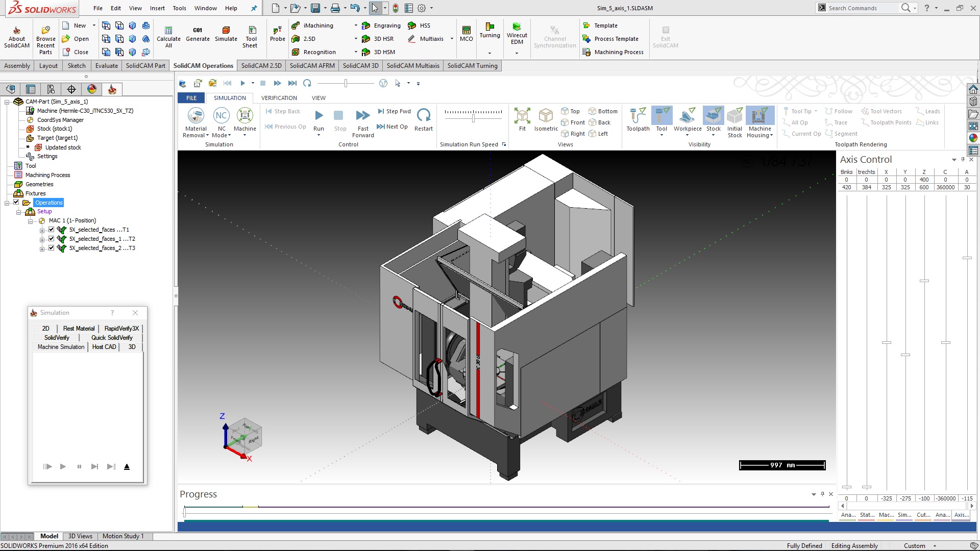Viewport: 980px width, 551px height.
Task: Click the FILE button
Action: 191,98
